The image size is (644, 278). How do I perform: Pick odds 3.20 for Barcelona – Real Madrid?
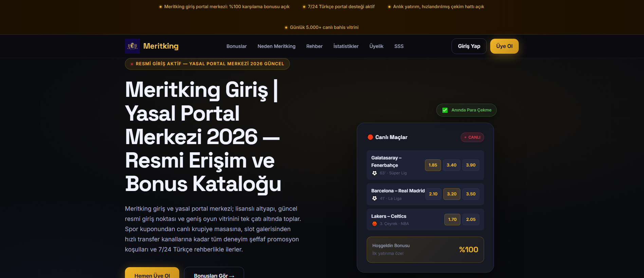(x=452, y=194)
